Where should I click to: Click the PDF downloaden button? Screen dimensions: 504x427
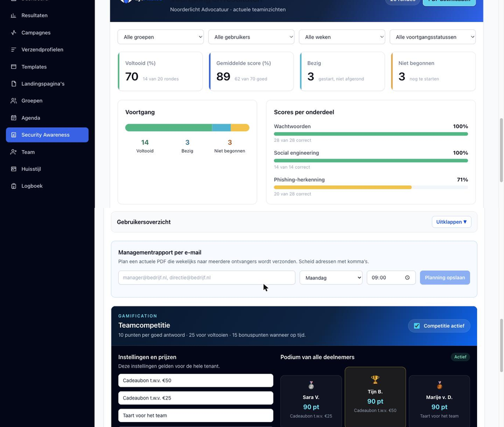coord(449,2)
